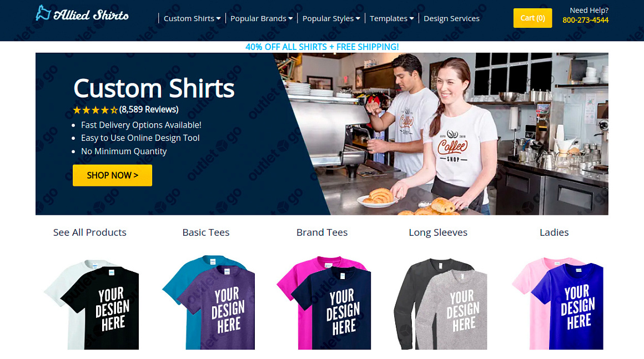Click the 40% OFF ALL SHIRTS promo banner
Screen dimensions: 644x359
[x=322, y=47]
